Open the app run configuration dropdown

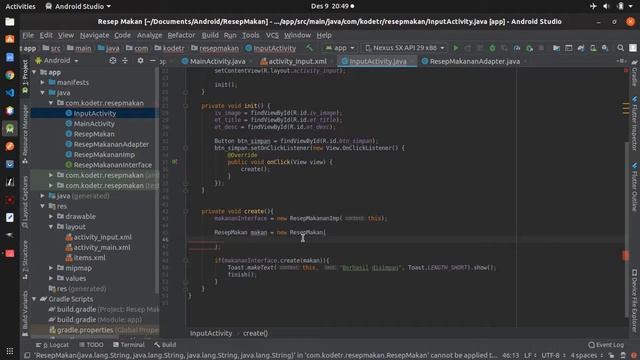pos(340,48)
